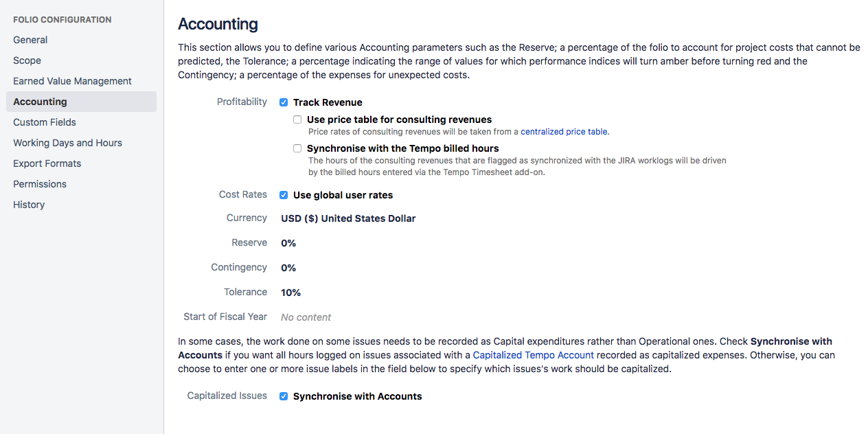The width and height of the screenshot is (868, 434).
Task: Open Working Days and Hours configuration
Action: (67, 143)
